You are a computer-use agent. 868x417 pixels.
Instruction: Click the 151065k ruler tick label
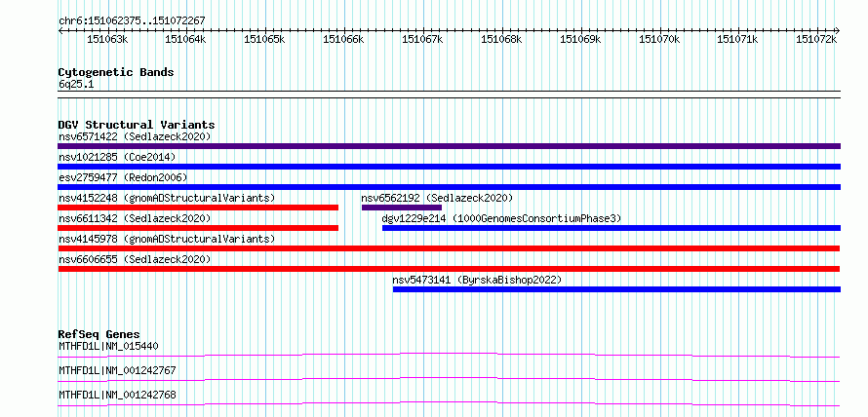pyautogui.click(x=264, y=39)
